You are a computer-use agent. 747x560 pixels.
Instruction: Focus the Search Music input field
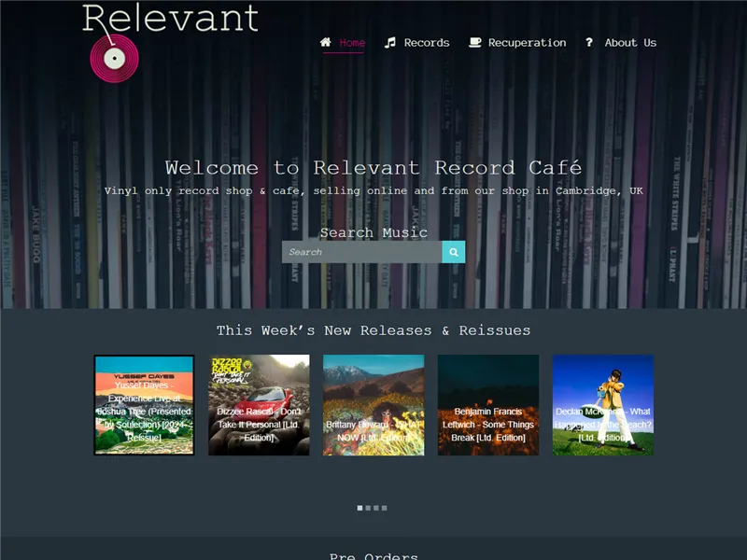pyautogui.click(x=362, y=252)
